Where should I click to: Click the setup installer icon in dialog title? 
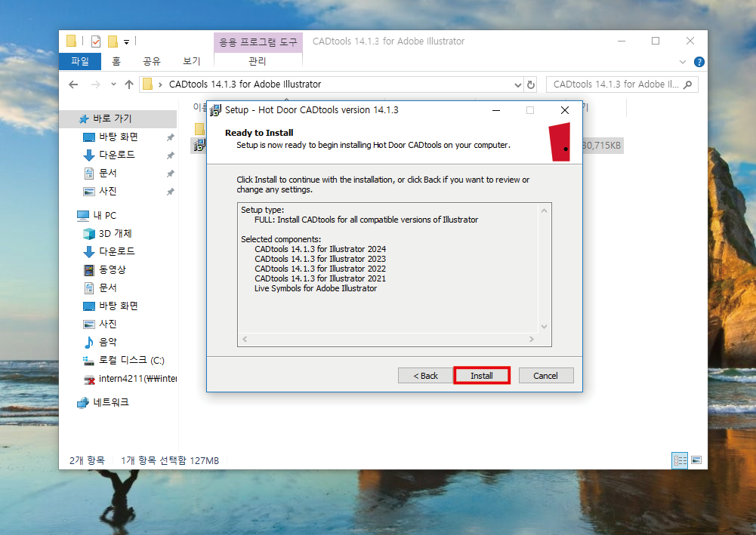215,110
